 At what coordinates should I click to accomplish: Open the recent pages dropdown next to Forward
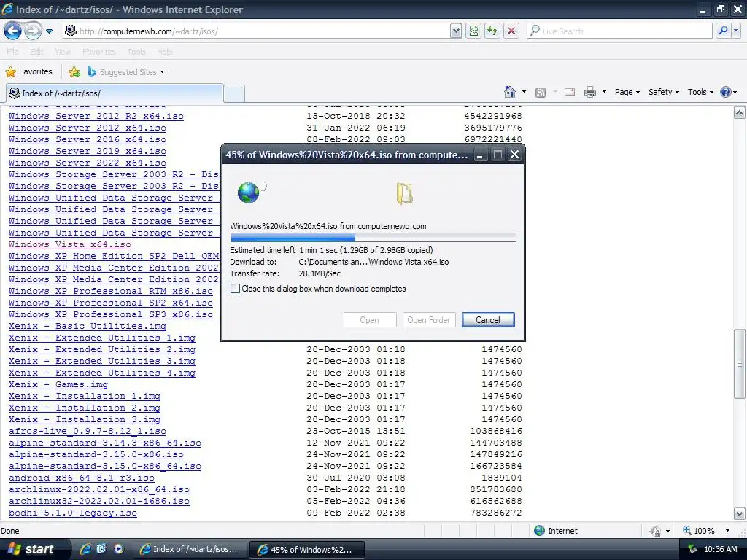pyautogui.click(x=49, y=31)
